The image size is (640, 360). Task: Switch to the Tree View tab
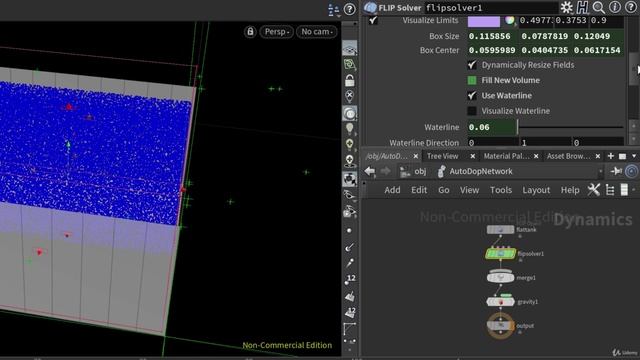pyautogui.click(x=442, y=156)
